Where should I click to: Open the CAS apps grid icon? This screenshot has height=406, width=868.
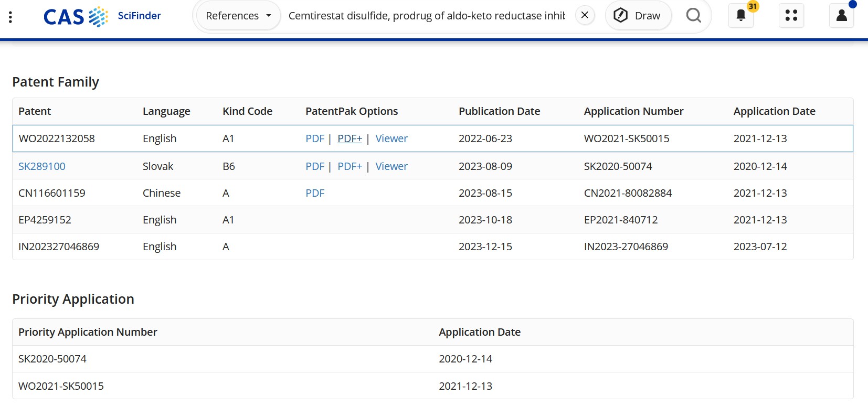click(x=791, y=16)
